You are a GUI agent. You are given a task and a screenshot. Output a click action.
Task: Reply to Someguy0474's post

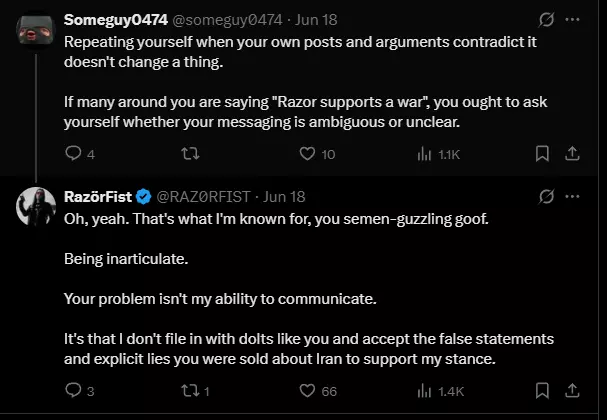(x=73, y=154)
